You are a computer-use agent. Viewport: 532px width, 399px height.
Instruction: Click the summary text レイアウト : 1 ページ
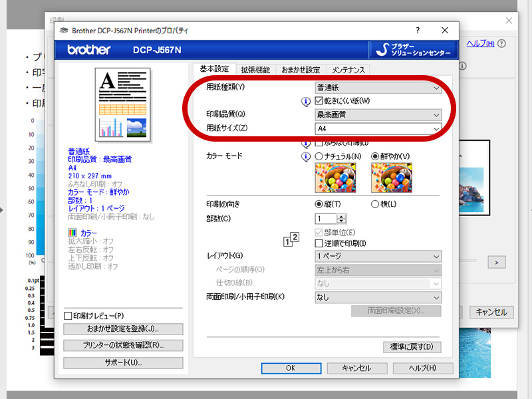click(96, 209)
